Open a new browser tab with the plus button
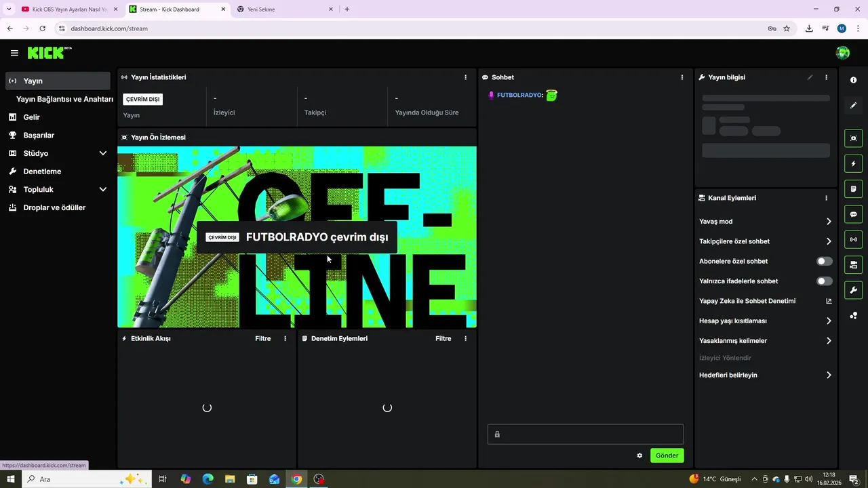Image resolution: width=868 pixels, height=488 pixels. pos(347,9)
